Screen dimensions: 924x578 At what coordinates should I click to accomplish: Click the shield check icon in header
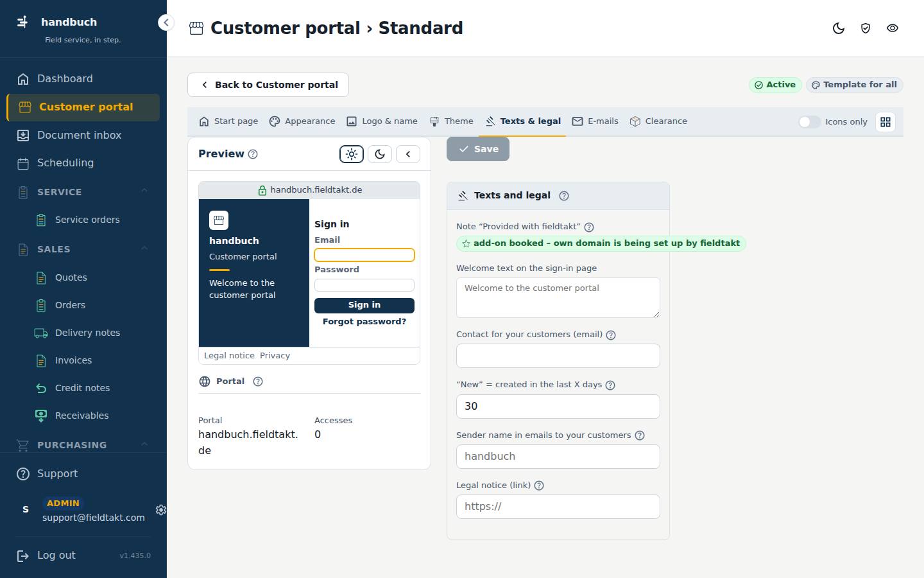click(866, 28)
